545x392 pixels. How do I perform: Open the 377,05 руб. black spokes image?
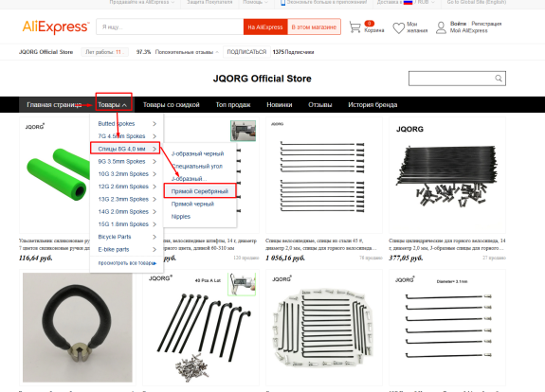click(x=447, y=175)
